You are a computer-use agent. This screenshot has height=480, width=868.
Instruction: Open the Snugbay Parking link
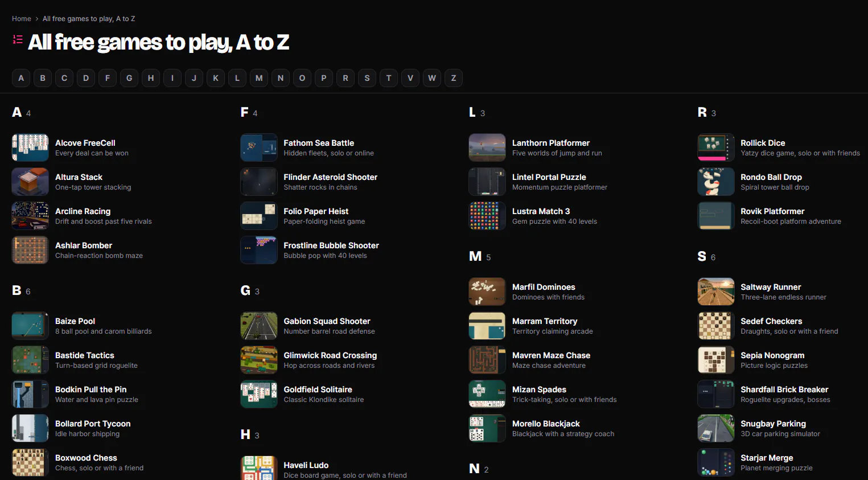tap(774, 424)
